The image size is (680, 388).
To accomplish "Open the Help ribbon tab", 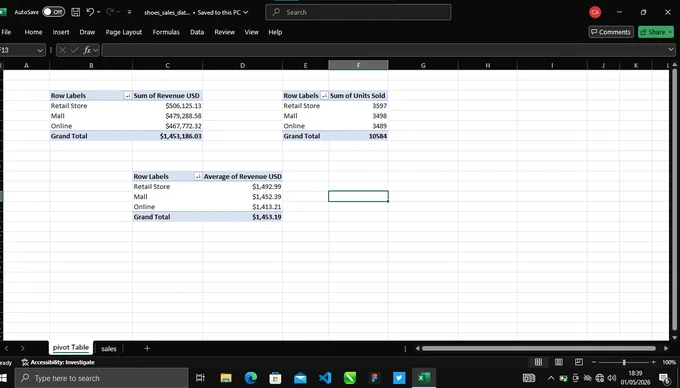I will pyautogui.click(x=275, y=32).
